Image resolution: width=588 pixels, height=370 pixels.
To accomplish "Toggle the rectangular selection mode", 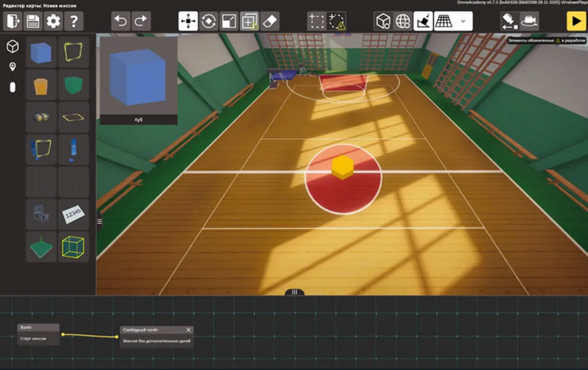I will pos(316,21).
